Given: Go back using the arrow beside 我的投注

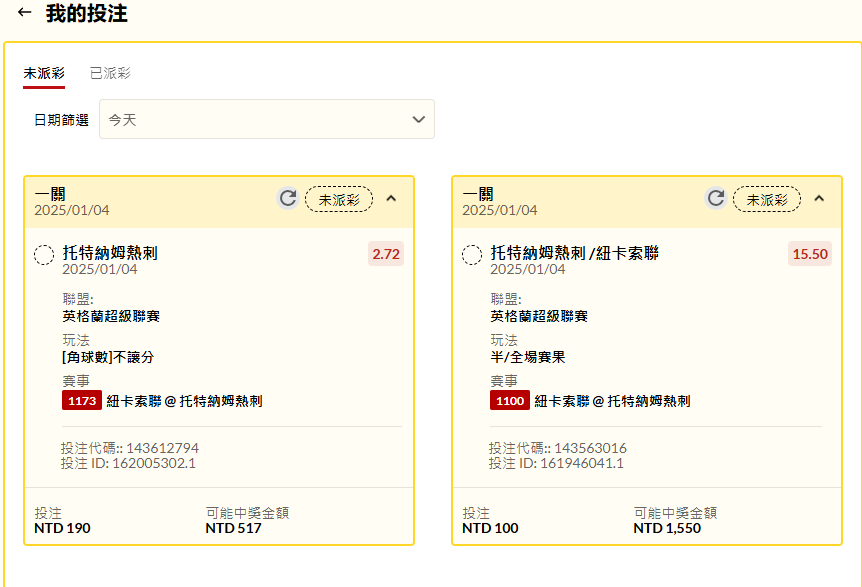Looking at the screenshot, I should click(x=25, y=12).
